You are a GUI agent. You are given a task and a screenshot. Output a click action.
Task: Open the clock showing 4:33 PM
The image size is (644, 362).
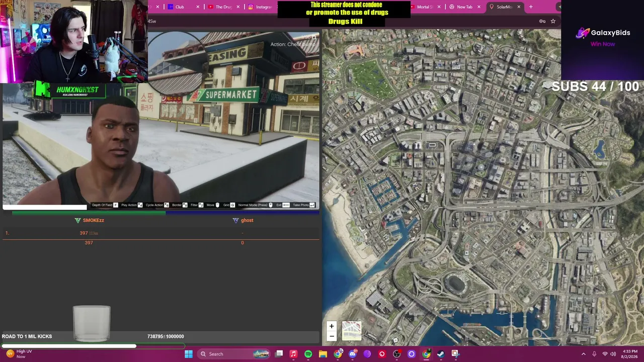tap(630, 354)
